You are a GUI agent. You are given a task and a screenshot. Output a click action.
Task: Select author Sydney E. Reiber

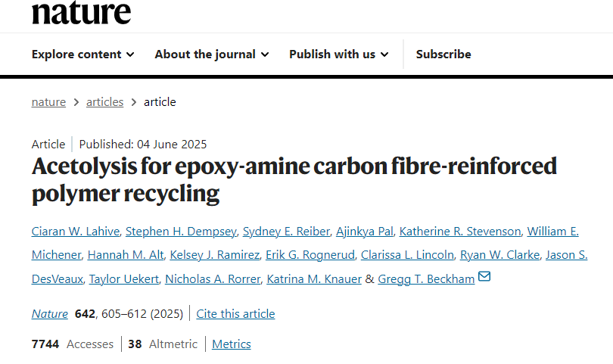coord(286,232)
